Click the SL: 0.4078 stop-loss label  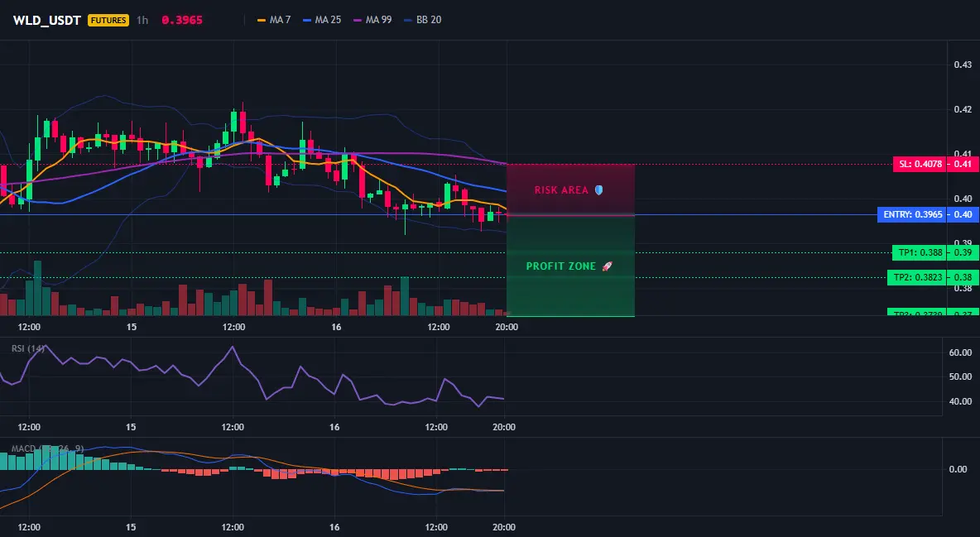pos(919,165)
